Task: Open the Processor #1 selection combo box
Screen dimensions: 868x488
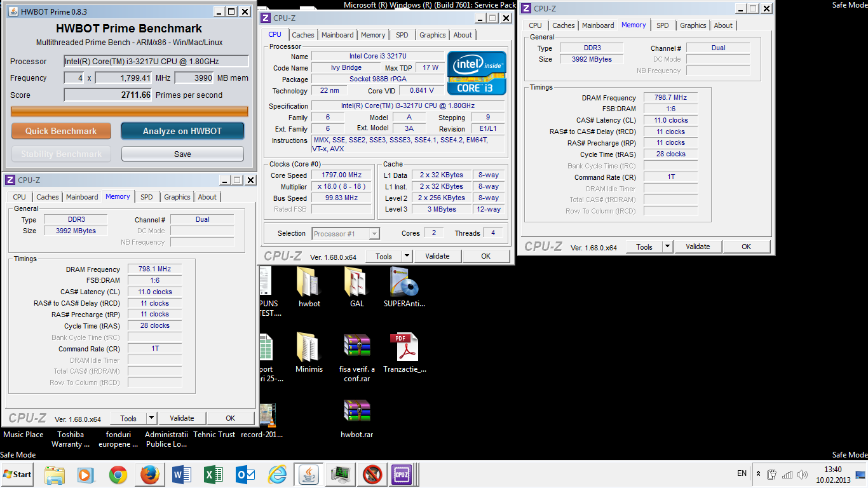Action: pos(346,234)
